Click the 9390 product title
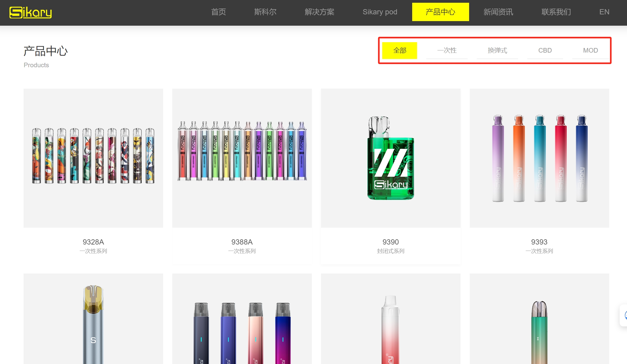The image size is (627, 364). pos(391,242)
